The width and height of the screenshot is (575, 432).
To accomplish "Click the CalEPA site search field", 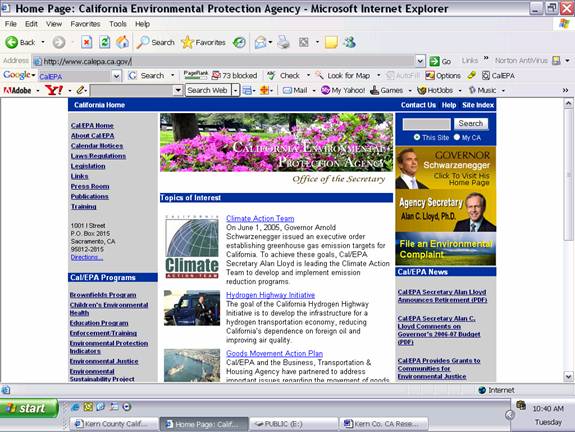I will pyautogui.click(x=426, y=124).
